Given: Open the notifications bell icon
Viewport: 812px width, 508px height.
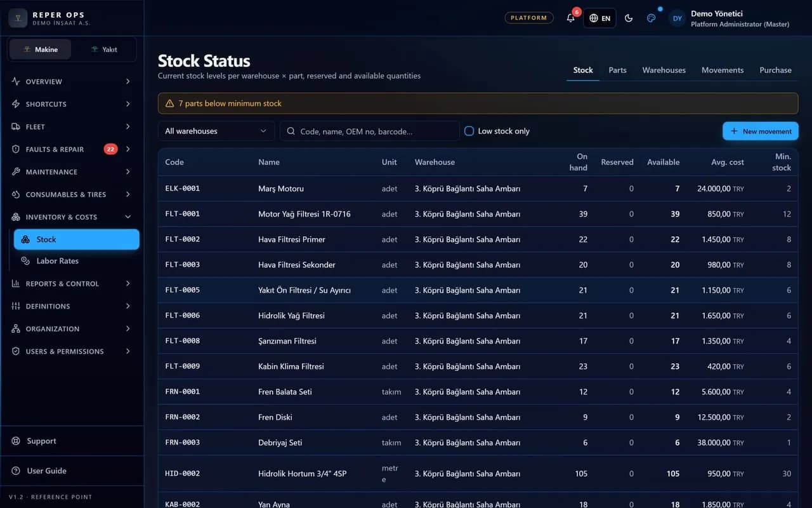Looking at the screenshot, I should tap(570, 18).
